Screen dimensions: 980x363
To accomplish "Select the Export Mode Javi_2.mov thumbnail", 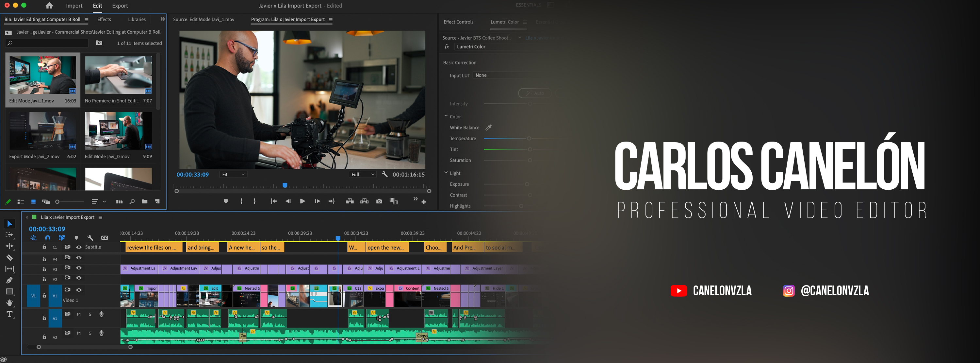I will pyautogui.click(x=42, y=131).
